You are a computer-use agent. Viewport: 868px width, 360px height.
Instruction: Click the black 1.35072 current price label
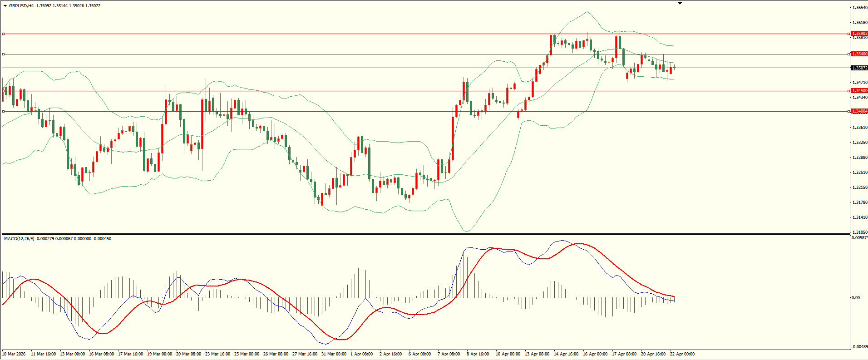click(x=859, y=68)
